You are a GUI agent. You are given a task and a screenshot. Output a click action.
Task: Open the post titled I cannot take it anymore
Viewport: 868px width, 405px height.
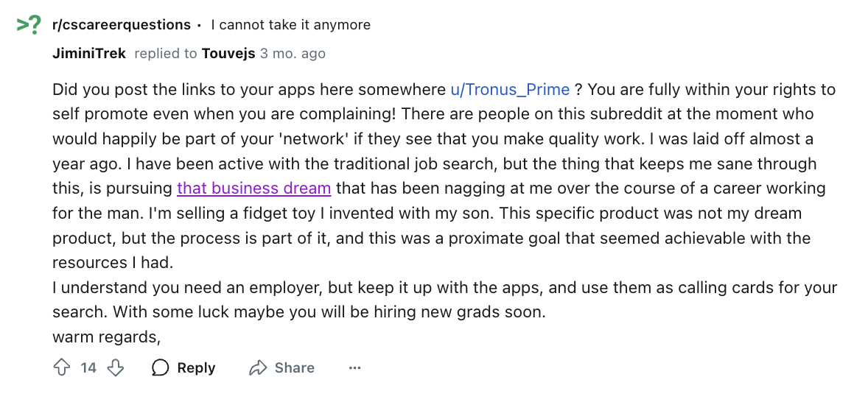point(291,25)
